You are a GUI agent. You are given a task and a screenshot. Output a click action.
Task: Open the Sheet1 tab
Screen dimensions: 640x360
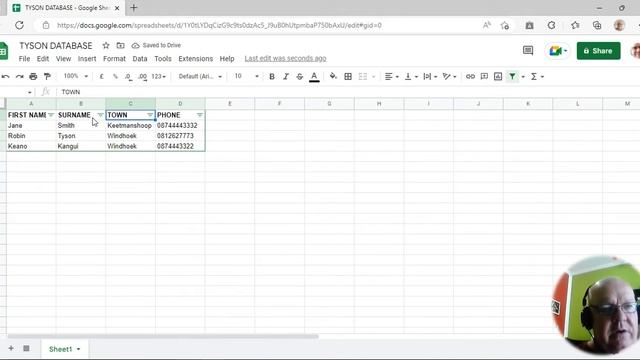click(x=64, y=349)
